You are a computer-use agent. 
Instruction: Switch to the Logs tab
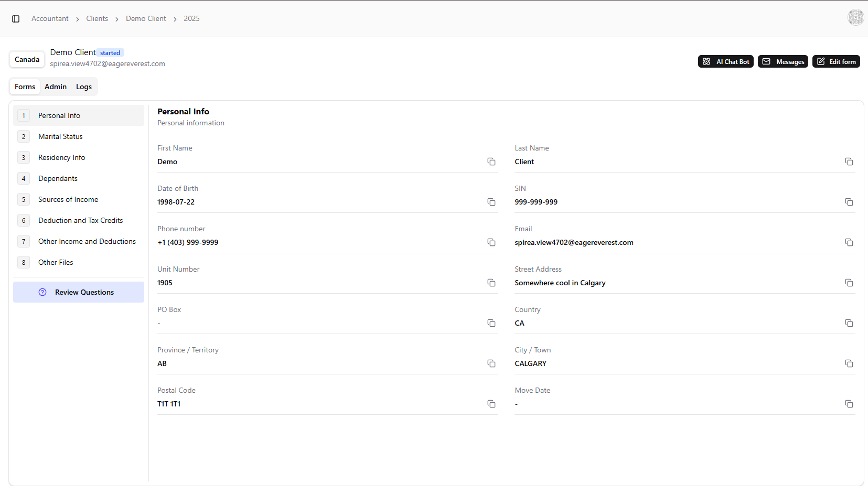84,87
